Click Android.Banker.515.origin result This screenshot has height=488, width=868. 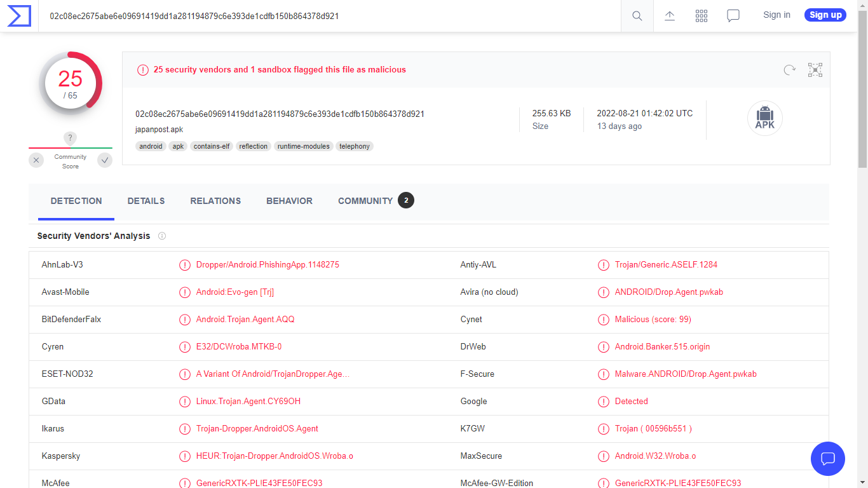(x=663, y=347)
